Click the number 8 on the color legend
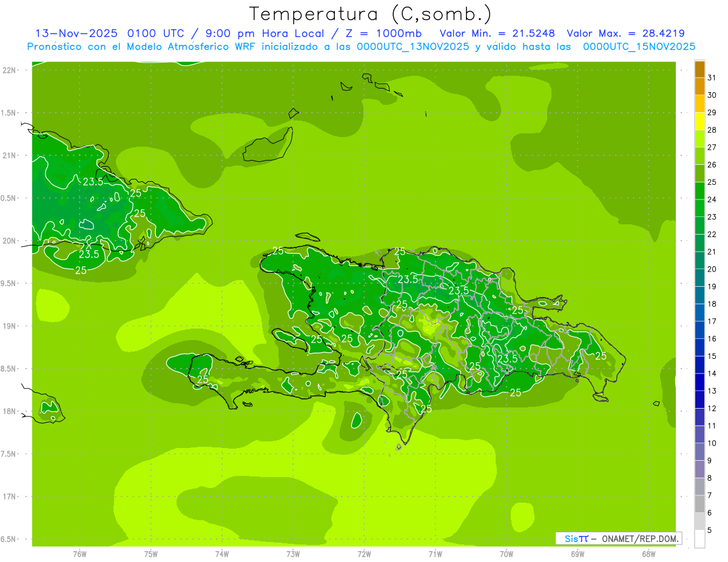Screen dimensions: 728x562 [710, 478]
